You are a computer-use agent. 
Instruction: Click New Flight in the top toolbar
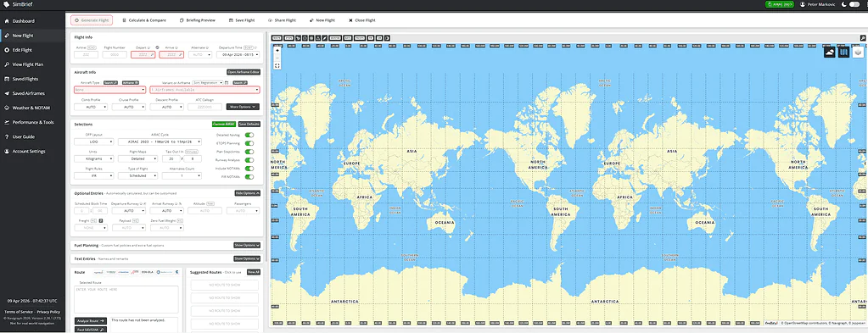click(322, 20)
